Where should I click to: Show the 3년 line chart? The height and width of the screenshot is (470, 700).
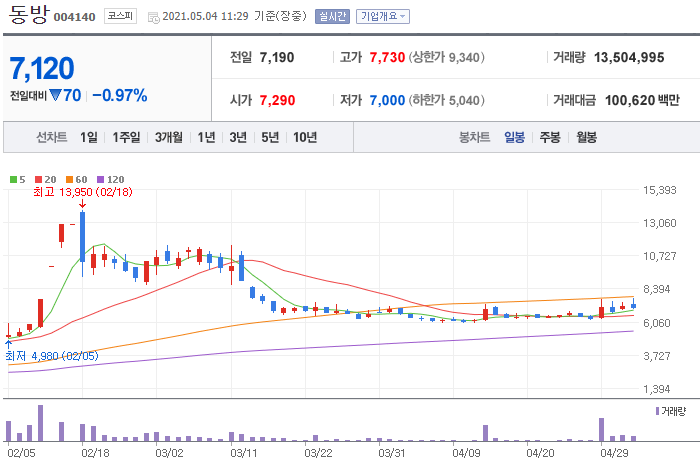[238, 137]
